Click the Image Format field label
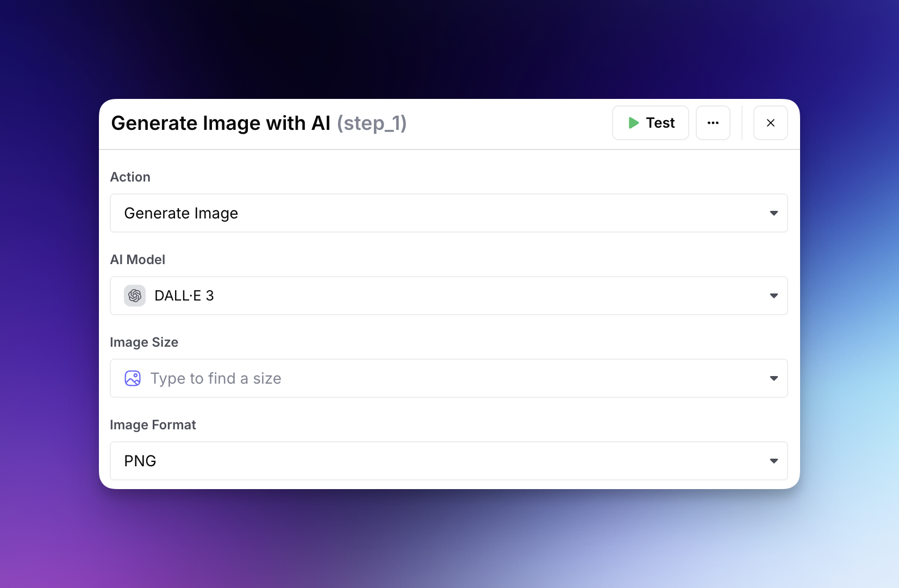 pos(153,425)
